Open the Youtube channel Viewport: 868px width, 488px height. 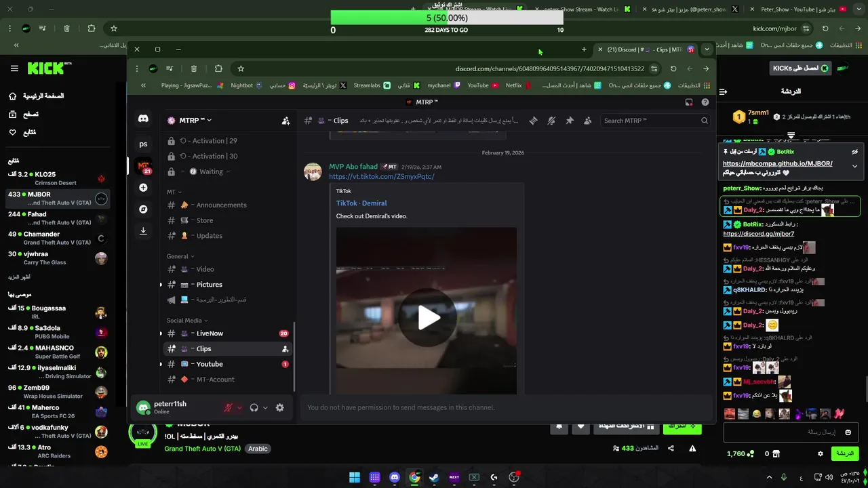pyautogui.click(x=229, y=364)
